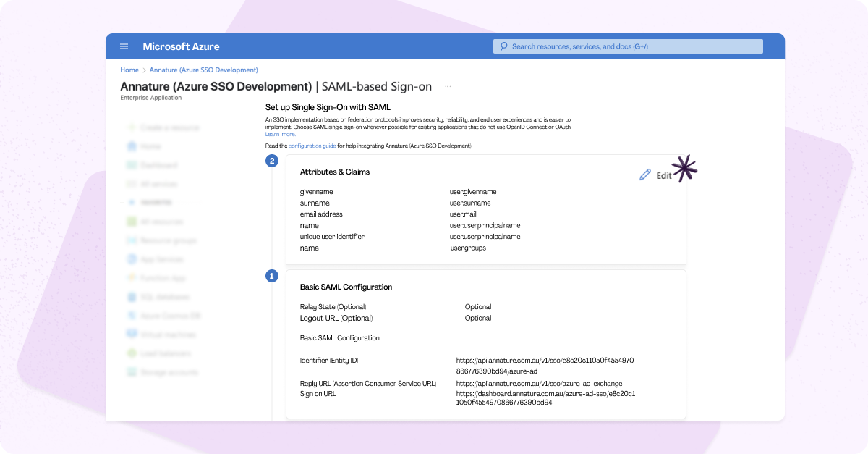Click the SQL databases sidebar icon

132,297
